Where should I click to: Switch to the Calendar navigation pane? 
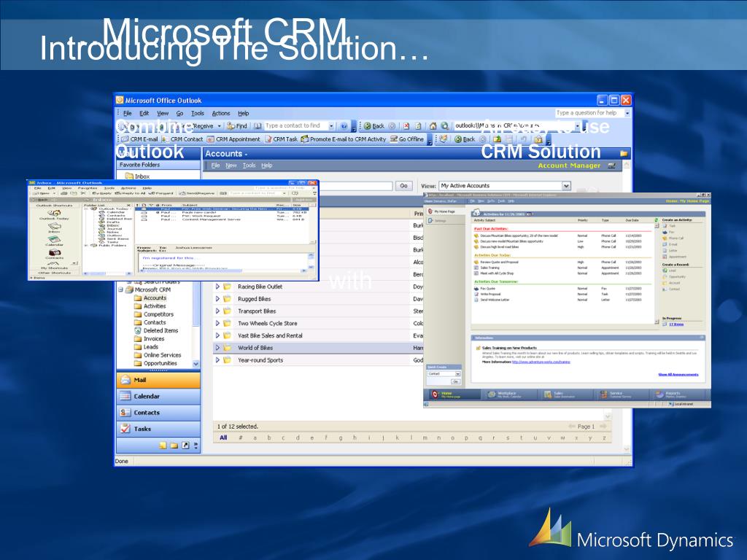pos(158,396)
